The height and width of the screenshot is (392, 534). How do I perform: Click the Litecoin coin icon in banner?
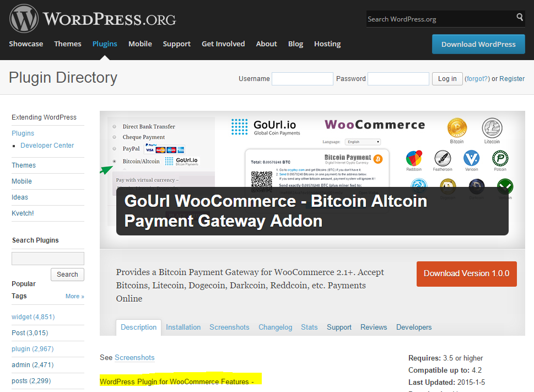pos(492,128)
